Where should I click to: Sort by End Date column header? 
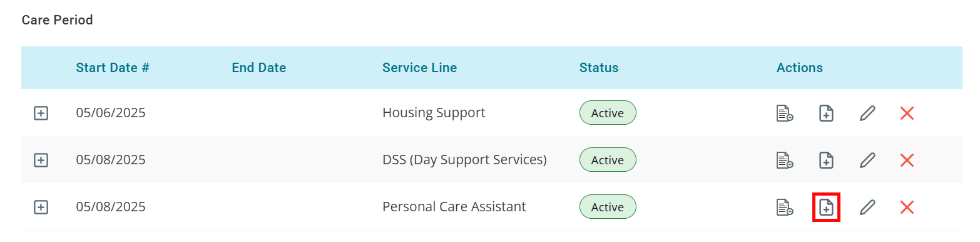pyautogui.click(x=259, y=68)
